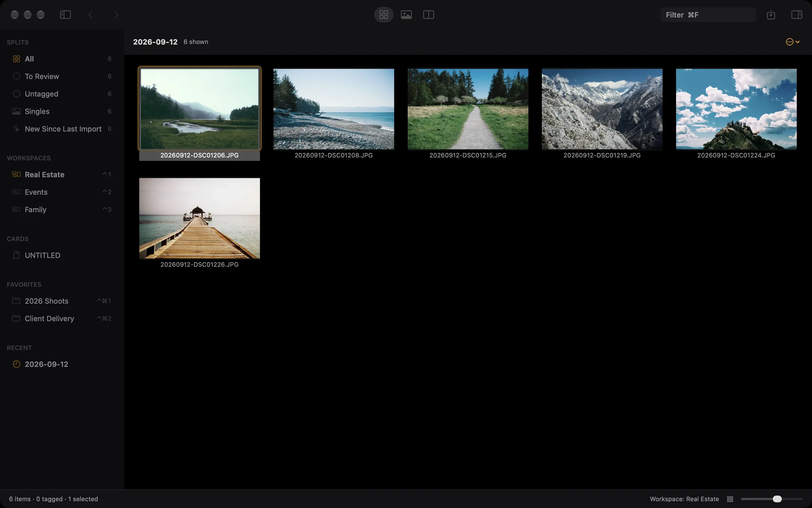Open the yellow ellipsis options dropdown
The height and width of the screenshot is (508, 812).
793,42
